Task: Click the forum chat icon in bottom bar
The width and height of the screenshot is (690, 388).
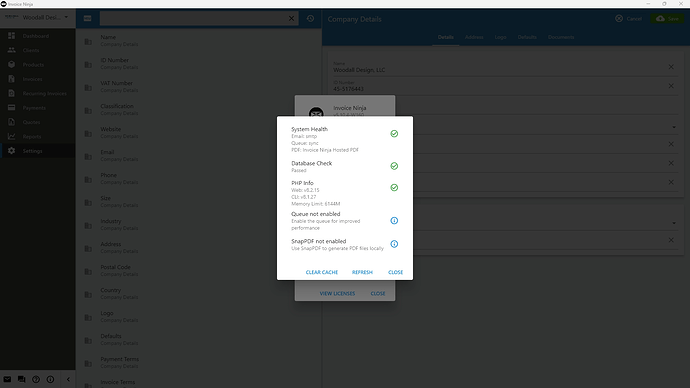Action: coord(22,379)
